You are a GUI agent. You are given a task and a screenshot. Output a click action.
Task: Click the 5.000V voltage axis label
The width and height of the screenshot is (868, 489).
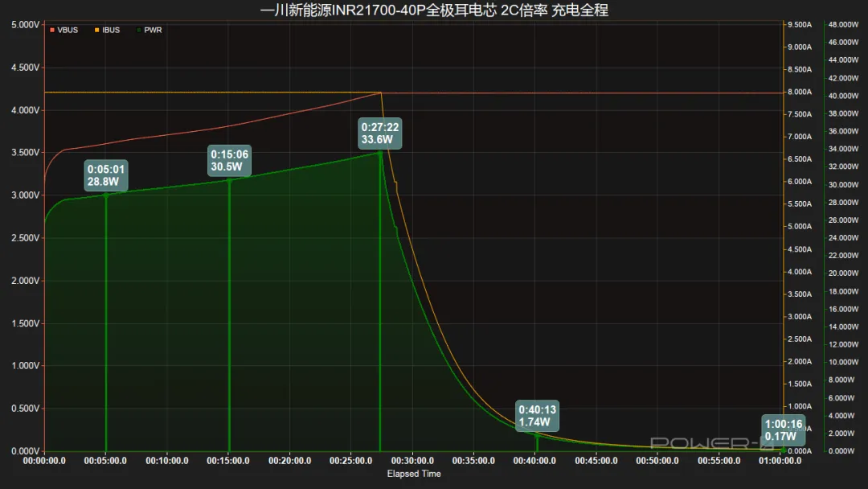click(26, 25)
